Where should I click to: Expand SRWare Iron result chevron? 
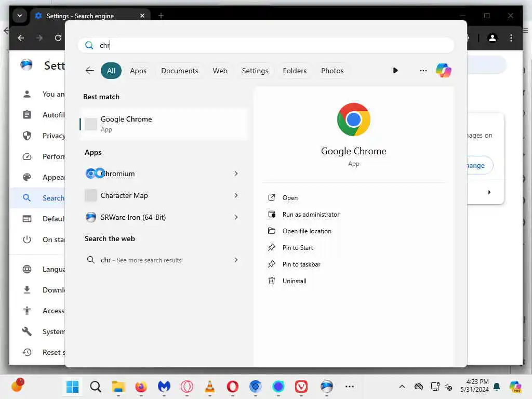[x=236, y=217]
